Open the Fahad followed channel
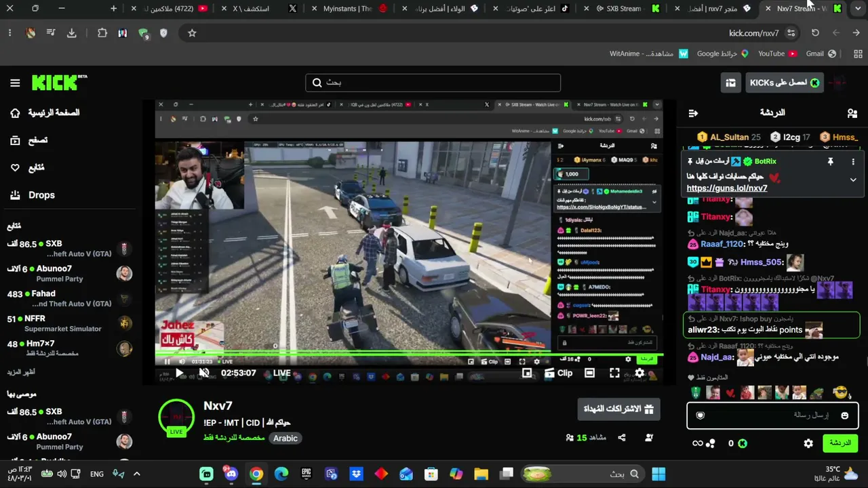This screenshot has width=868, height=488. coord(68,299)
